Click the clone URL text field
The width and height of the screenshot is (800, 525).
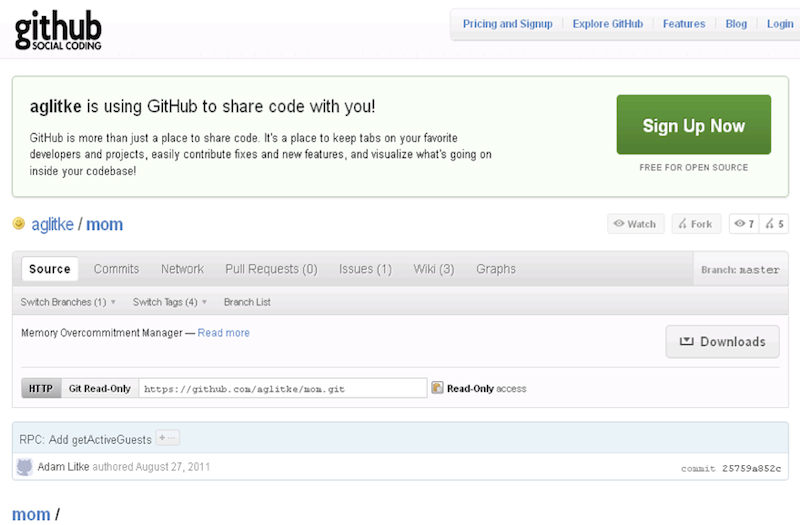pos(282,388)
